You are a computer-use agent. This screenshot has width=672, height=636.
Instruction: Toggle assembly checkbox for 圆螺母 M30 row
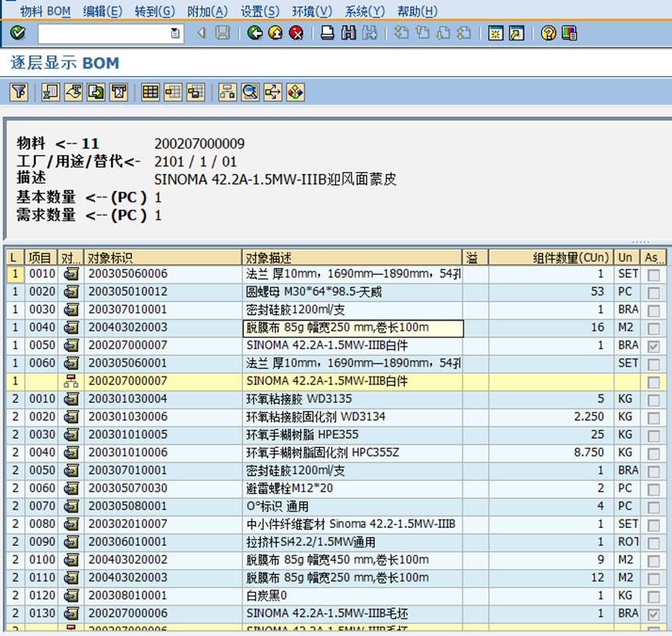click(653, 293)
